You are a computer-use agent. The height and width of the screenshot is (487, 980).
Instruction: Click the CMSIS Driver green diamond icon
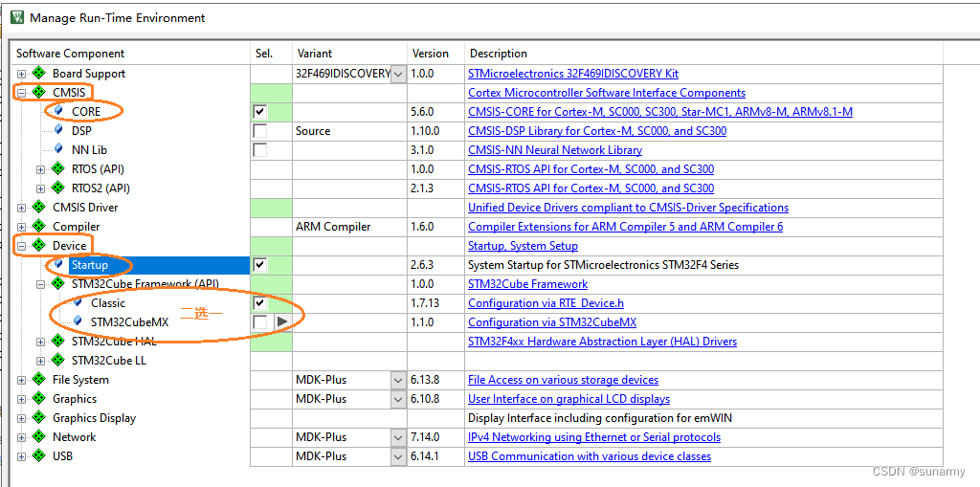pyautogui.click(x=38, y=207)
